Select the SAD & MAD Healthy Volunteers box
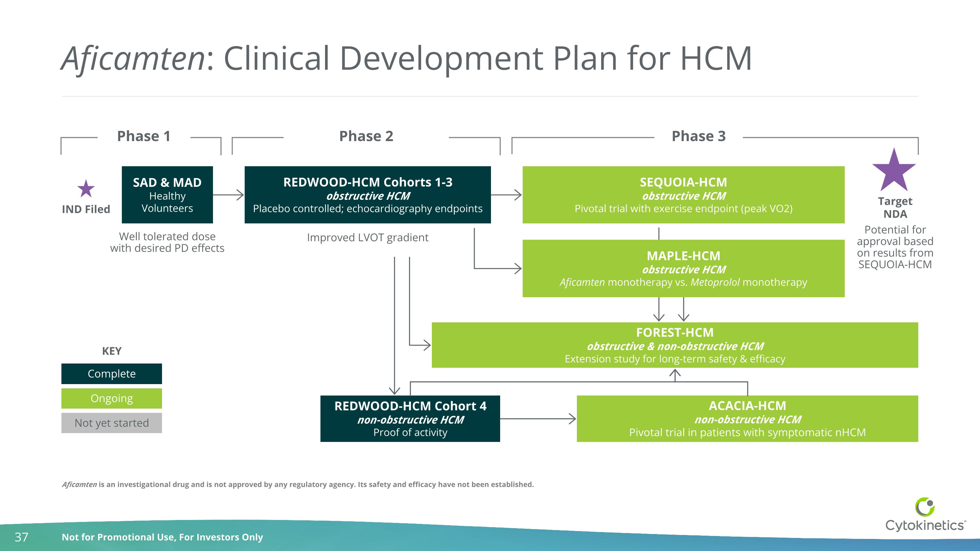This screenshot has width=980, height=551. pyautogui.click(x=167, y=195)
